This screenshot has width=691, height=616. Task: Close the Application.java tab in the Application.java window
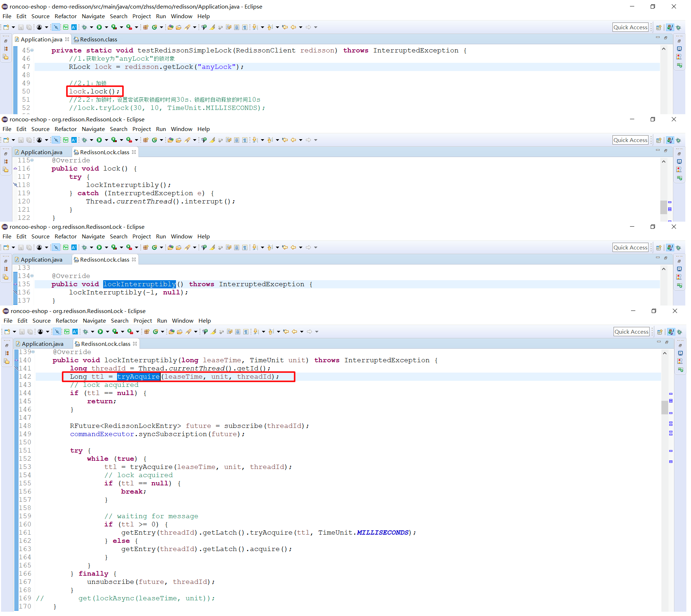(x=67, y=39)
